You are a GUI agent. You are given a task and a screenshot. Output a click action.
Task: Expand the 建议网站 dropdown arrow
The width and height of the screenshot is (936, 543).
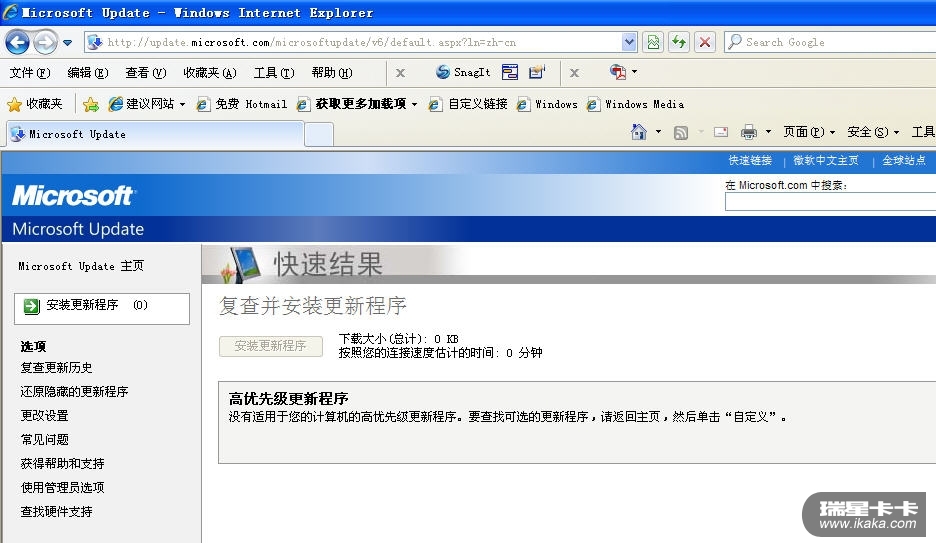pos(182,104)
